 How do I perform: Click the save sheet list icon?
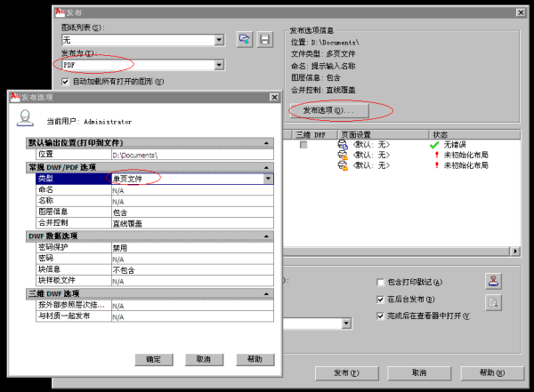pyautogui.click(x=264, y=39)
